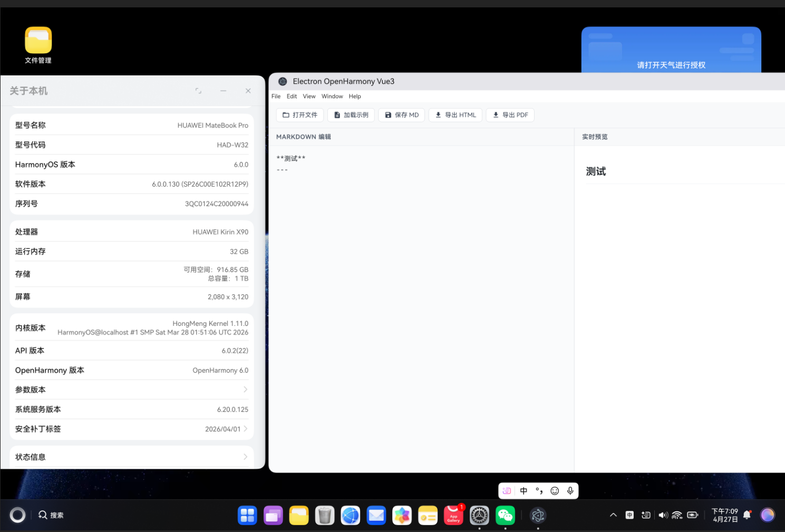Open AppGallery in the dock
Viewport: 785px width, 532px height.
pos(454,516)
